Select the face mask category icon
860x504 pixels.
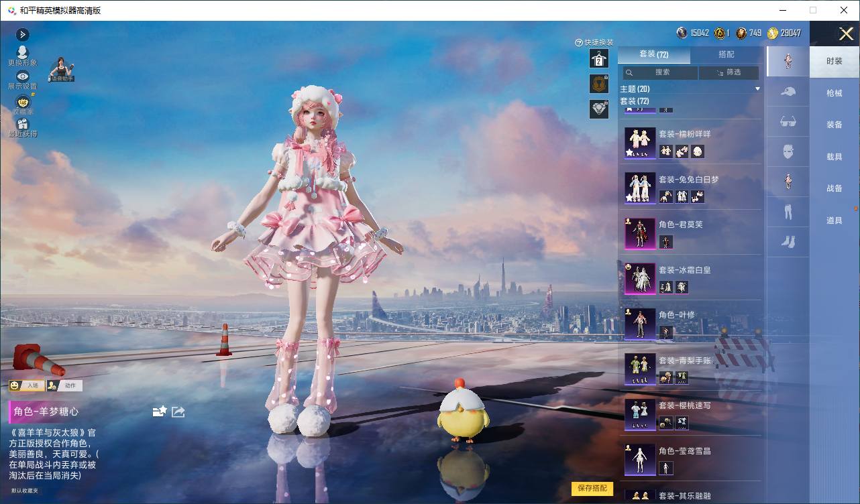pos(788,151)
